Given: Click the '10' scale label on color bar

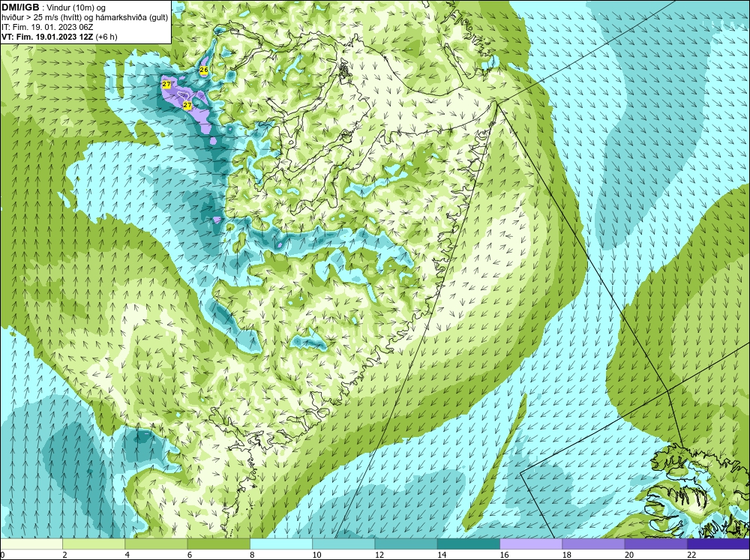Looking at the screenshot, I should [316, 555].
